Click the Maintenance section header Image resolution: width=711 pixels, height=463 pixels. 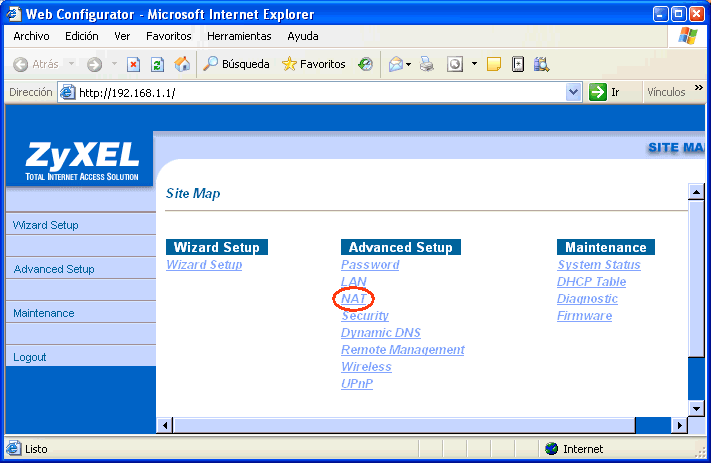(606, 247)
